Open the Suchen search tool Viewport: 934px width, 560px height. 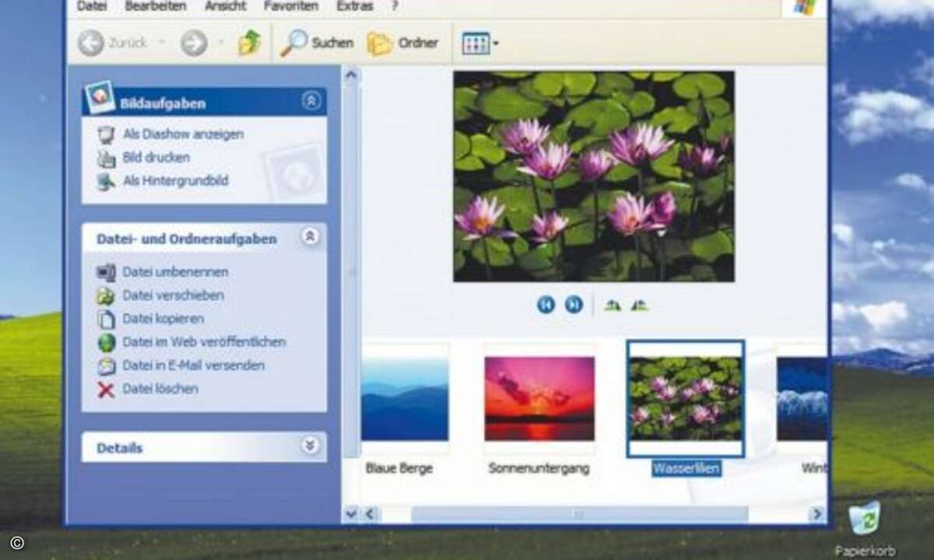click(x=317, y=43)
